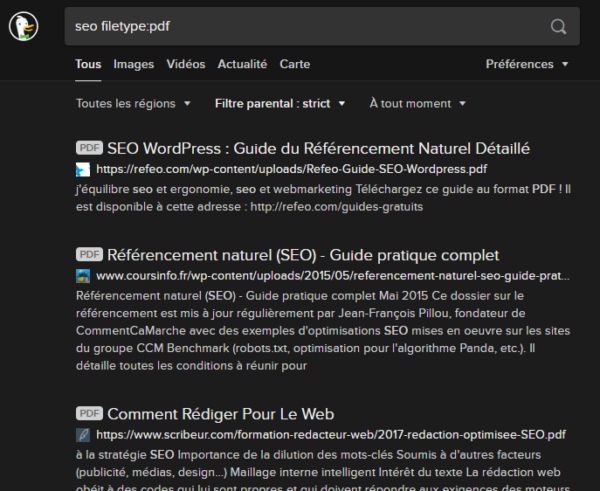The width and height of the screenshot is (600, 491).
Task: Click the PDF badge beside Comment Rédiger result
Action: (x=89, y=413)
